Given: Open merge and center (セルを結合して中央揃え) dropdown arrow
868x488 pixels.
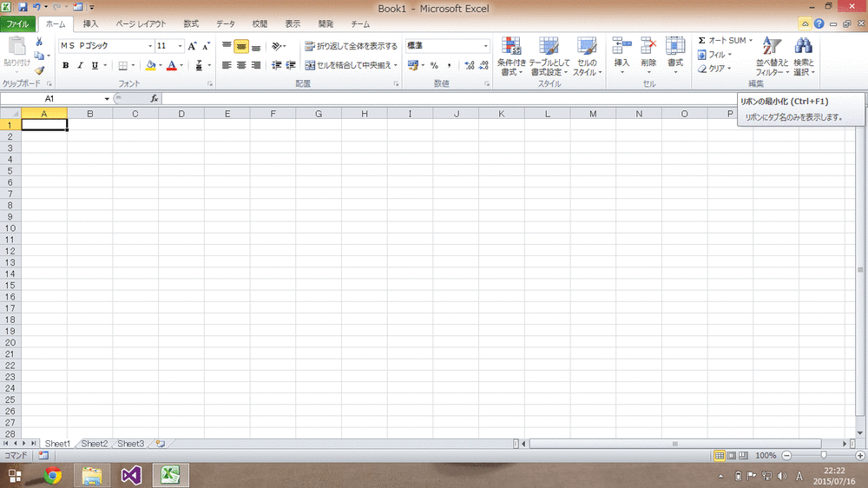Looking at the screenshot, I should (x=395, y=65).
